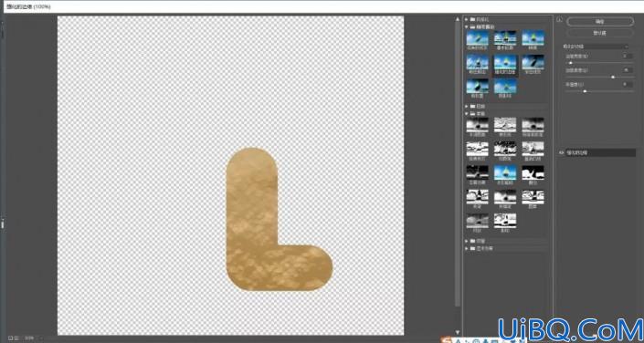The image size is (644, 343).
Task: Adjust the Edge Width slider handle
Action: (571, 63)
